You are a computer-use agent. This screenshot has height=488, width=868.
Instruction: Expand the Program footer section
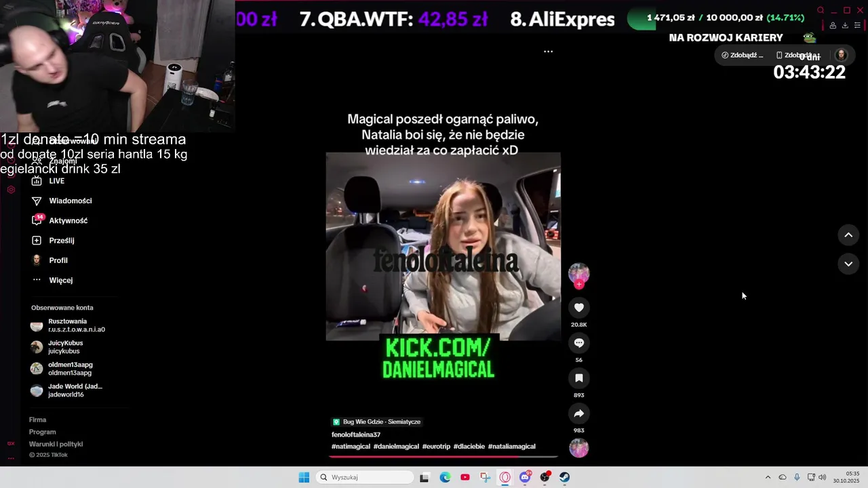(42, 432)
